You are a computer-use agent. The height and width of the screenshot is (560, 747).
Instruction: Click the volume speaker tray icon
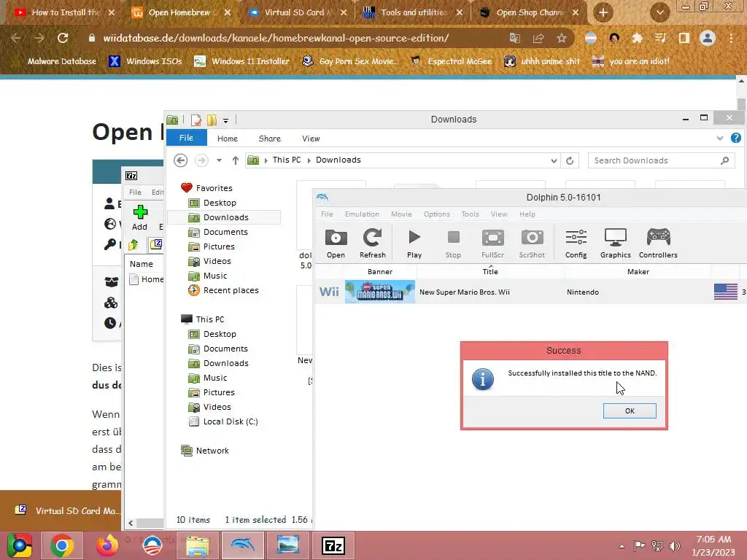(675, 545)
